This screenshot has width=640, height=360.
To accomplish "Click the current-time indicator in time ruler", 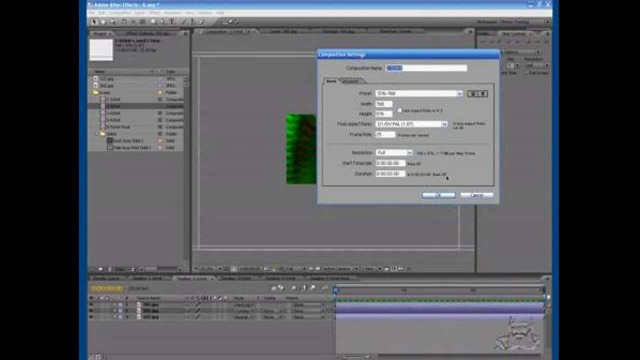I will [336, 290].
